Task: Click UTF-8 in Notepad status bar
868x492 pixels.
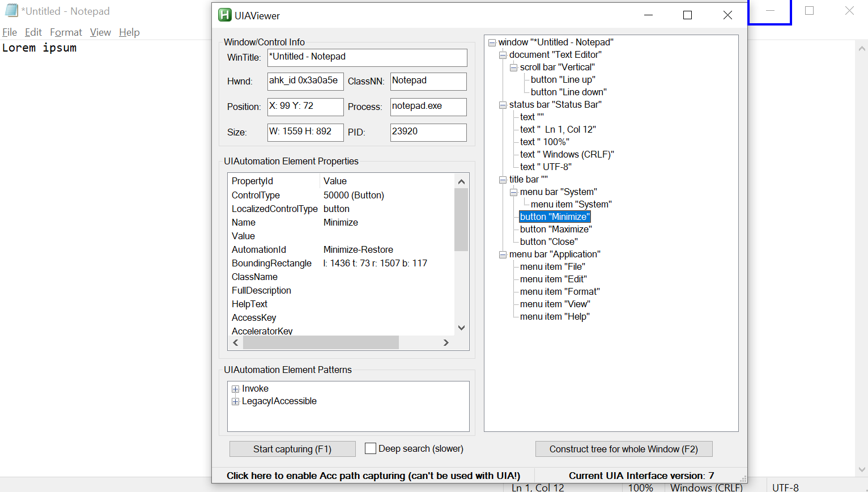Action: pos(785,487)
